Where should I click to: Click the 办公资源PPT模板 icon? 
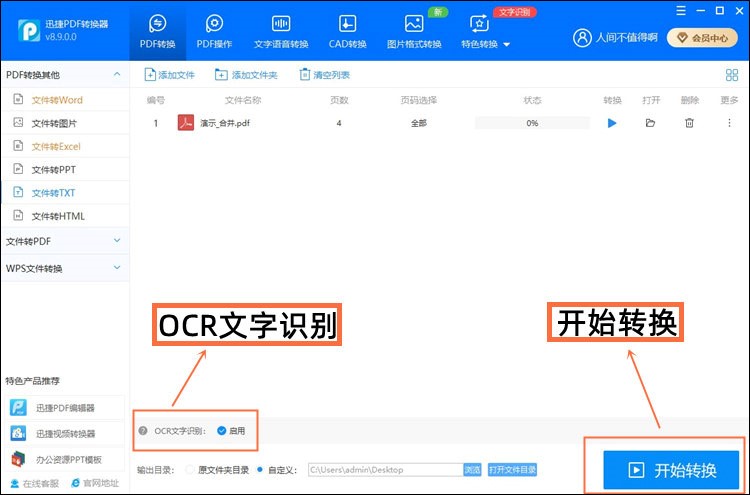[x=19, y=459]
